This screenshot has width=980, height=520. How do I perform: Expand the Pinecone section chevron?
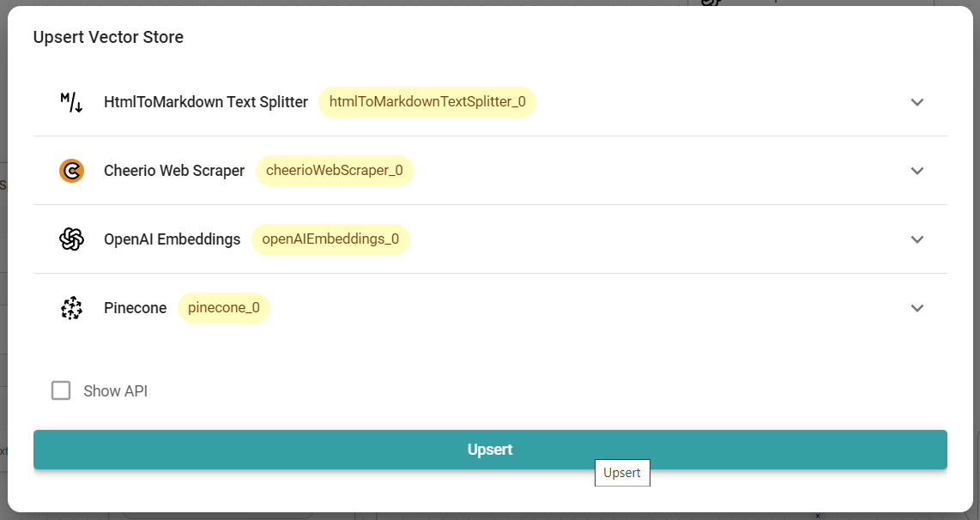point(916,308)
